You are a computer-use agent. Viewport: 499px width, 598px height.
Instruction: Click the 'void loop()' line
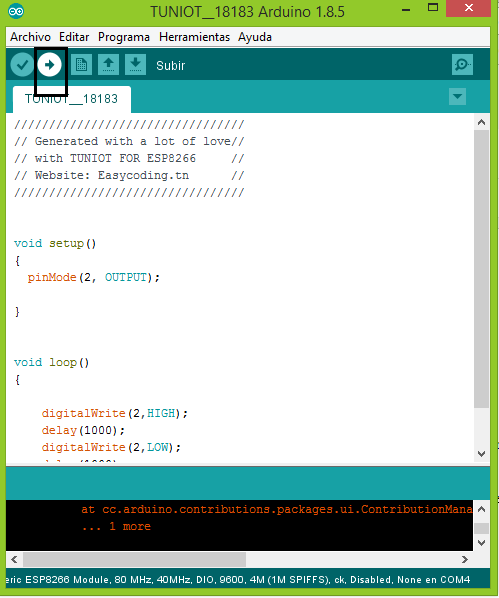(x=52, y=362)
